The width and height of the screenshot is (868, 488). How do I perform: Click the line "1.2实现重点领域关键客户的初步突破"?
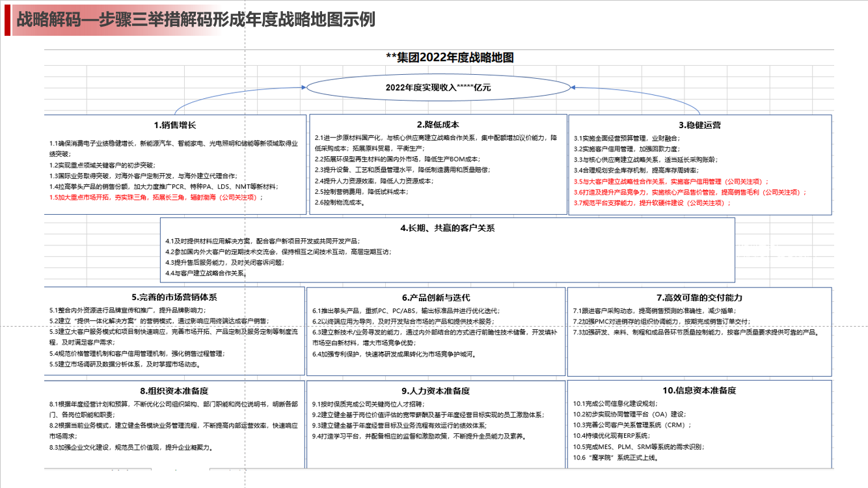coord(102,165)
